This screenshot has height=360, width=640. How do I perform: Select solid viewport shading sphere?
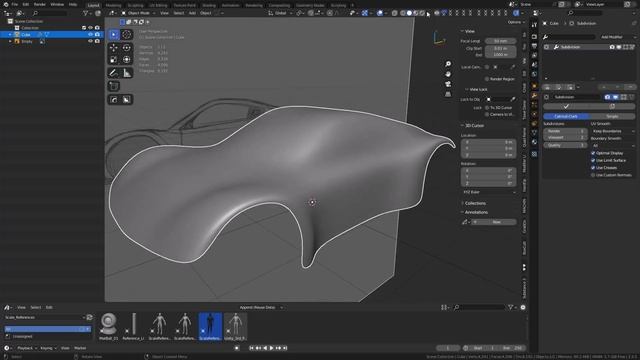tap(409, 13)
